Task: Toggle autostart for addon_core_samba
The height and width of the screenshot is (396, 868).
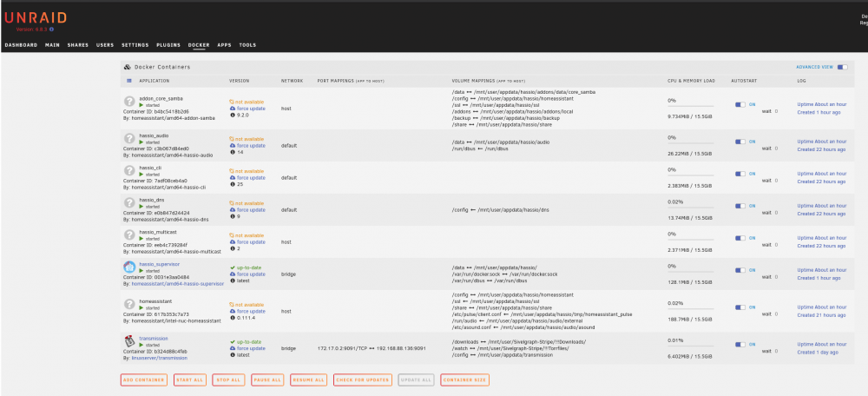Action: pyautogui.click(x=740, y=104)
